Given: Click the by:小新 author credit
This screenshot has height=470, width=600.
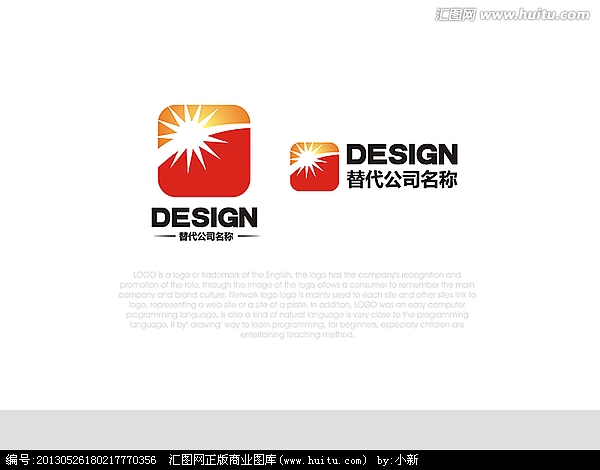Looking at the screenshot, I should point(397,459).
